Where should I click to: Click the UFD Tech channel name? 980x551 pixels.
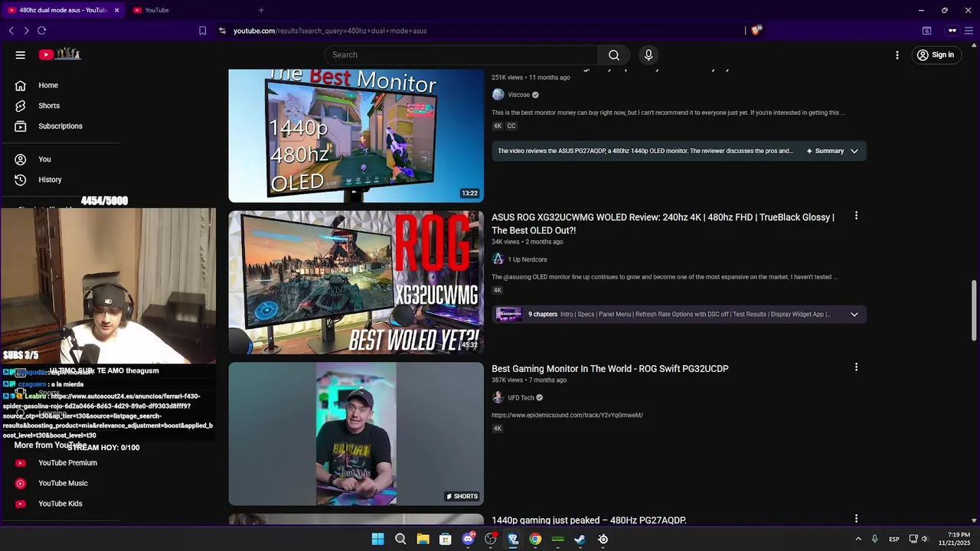coord(521,398)
